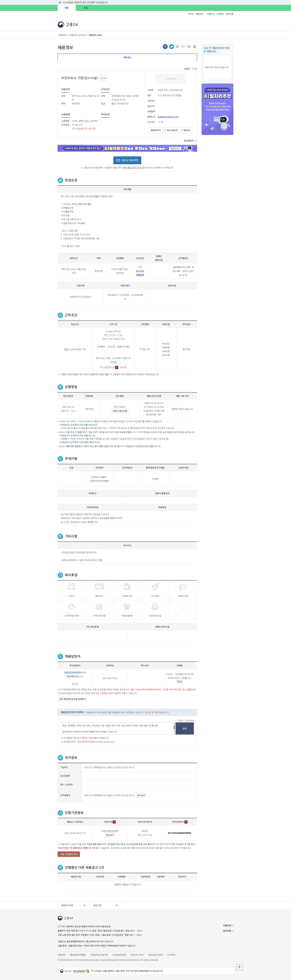This screenshot has height=980, width=291.
Task: Click inside the comment text area
Action: (117, 728)
